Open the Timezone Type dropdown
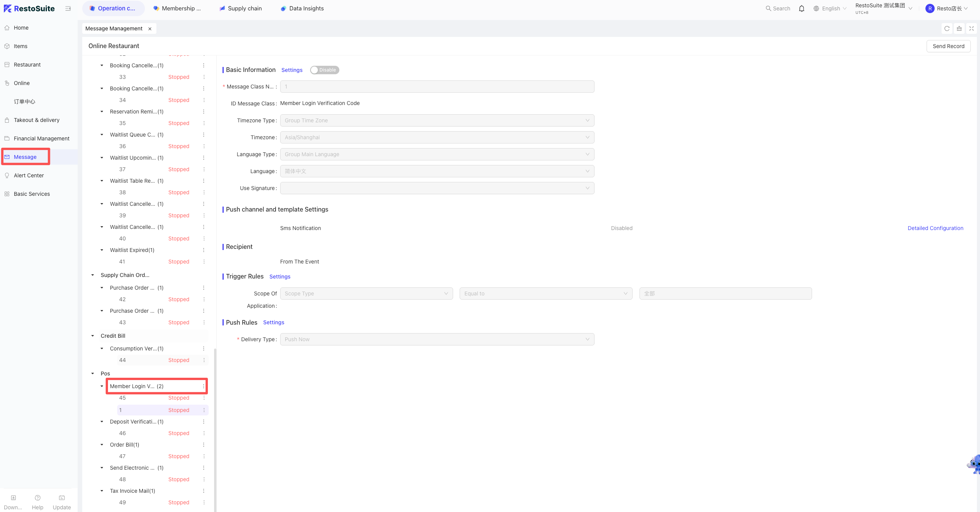The image size is (980, 512). [437, 120]
